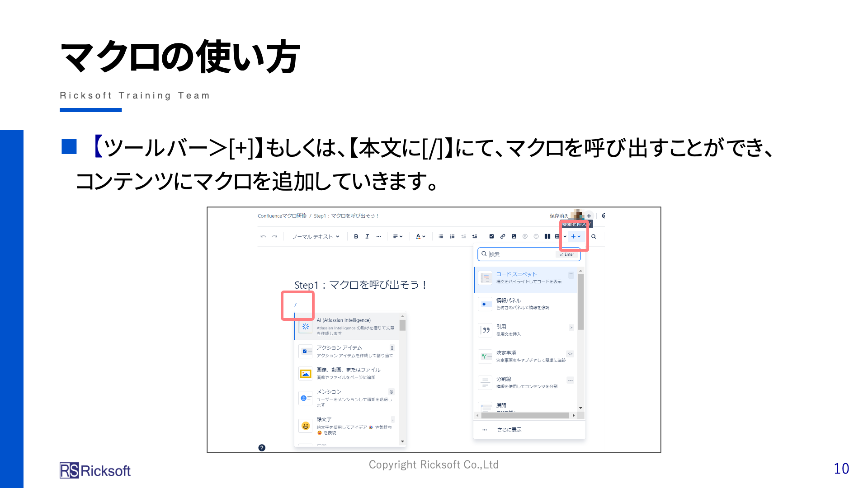Select アクション アイテム from slash menu

346,352
